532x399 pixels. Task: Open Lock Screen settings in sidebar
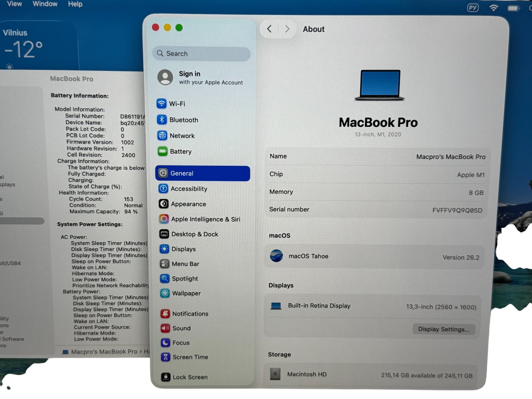(190, 377)
